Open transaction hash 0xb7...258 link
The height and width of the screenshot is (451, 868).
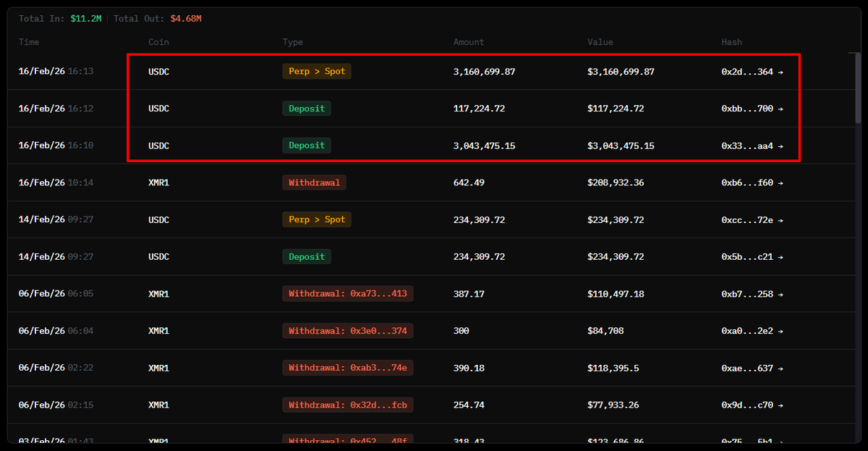point(752,294)
